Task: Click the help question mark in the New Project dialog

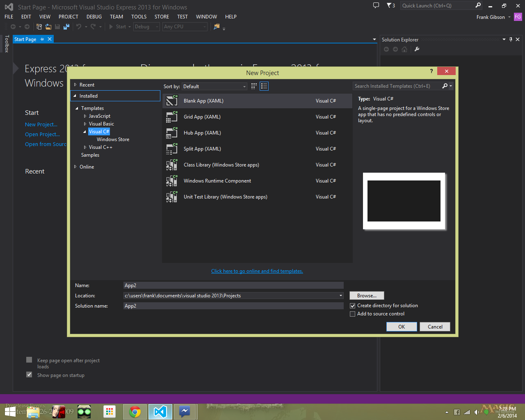Action: [x=431, y=71]
